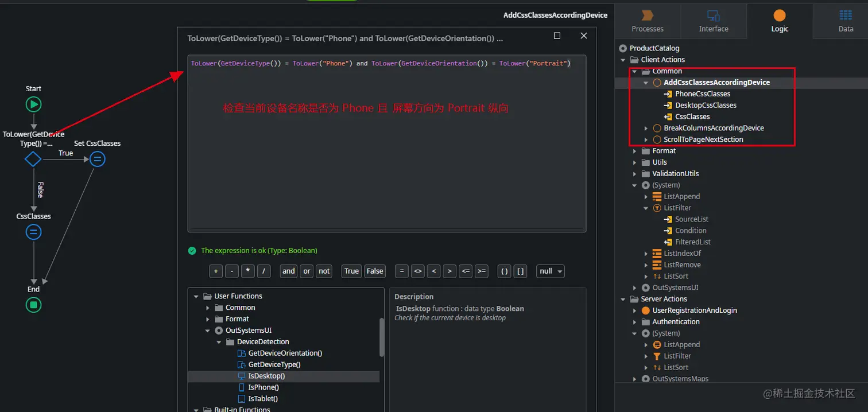Insert the minus operator
The width and height of the screenshot is (868, 412).
(x=232, y=271)
